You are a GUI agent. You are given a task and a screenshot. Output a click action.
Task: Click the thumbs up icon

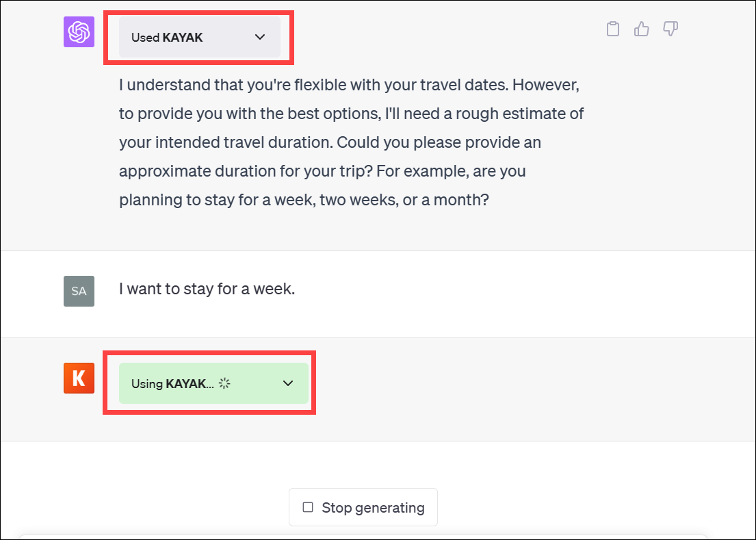click(642, 29)
